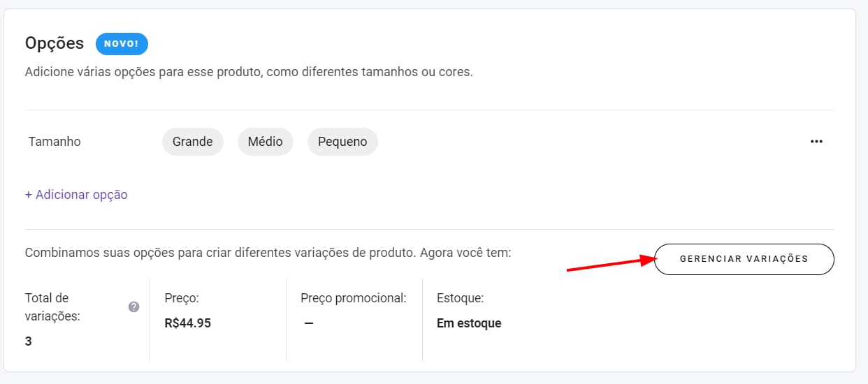Viewport: 868px width, 384px height.
Task: Click the help icon beside Total de variações
Action: 134,307
